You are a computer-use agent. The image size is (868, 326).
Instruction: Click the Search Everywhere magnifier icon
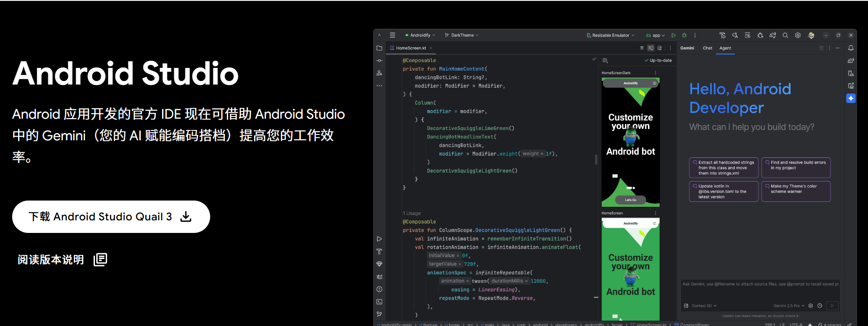785,35
